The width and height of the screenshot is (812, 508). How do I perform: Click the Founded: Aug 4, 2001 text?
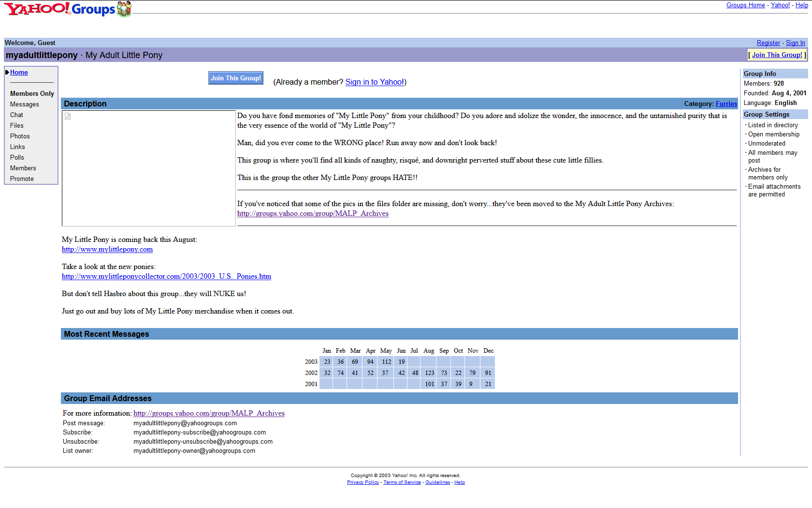pyautogui.click(x=775, y=93)
